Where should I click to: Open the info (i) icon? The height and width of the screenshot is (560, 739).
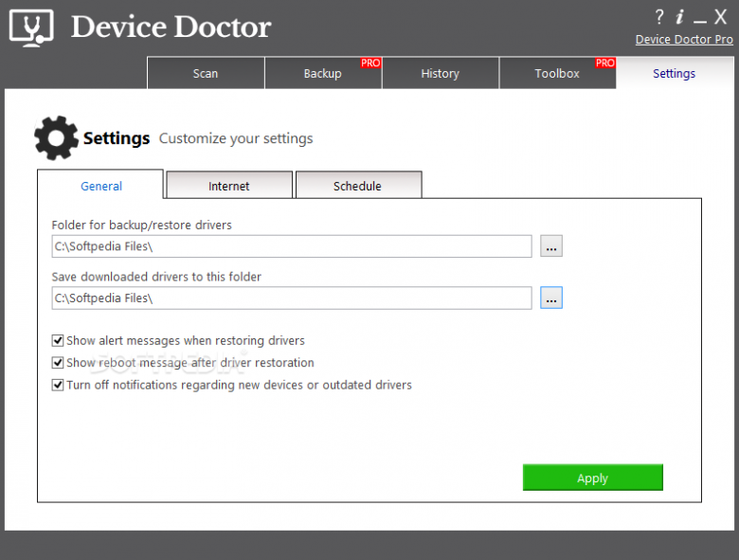679,17
